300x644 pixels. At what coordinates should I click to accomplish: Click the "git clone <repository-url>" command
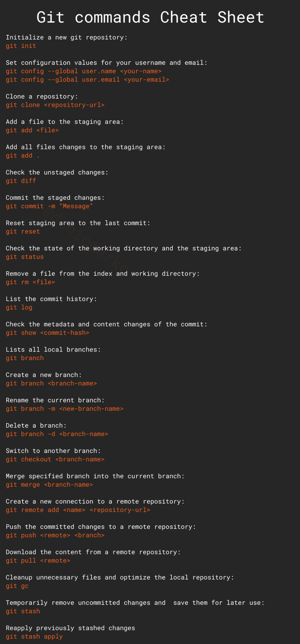pyautogui.click(x=55, y=105)
